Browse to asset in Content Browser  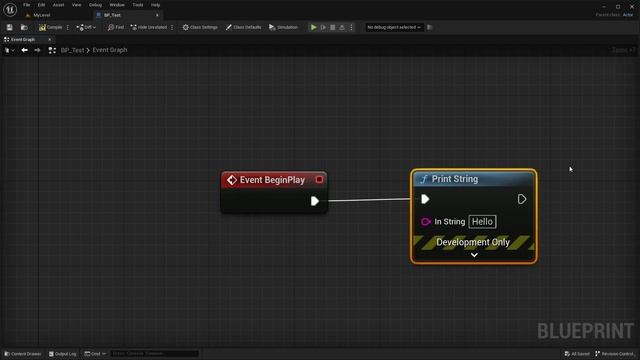pos(24,27)
